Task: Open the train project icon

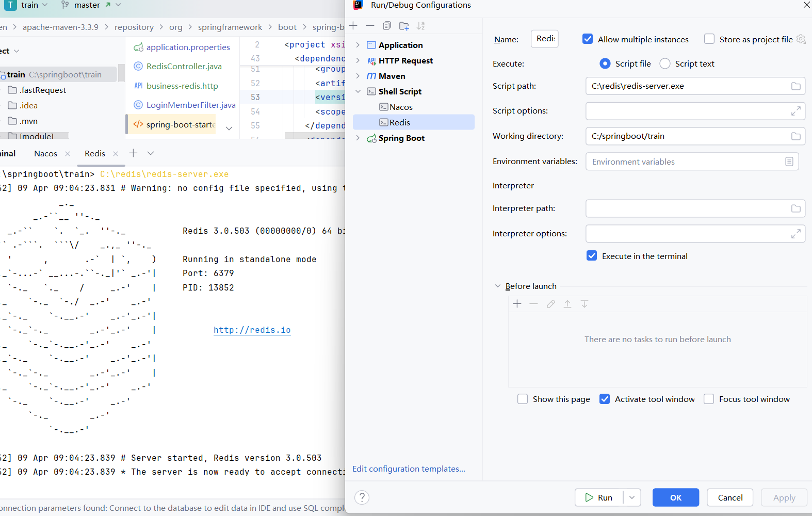Action: pos(10,5)
